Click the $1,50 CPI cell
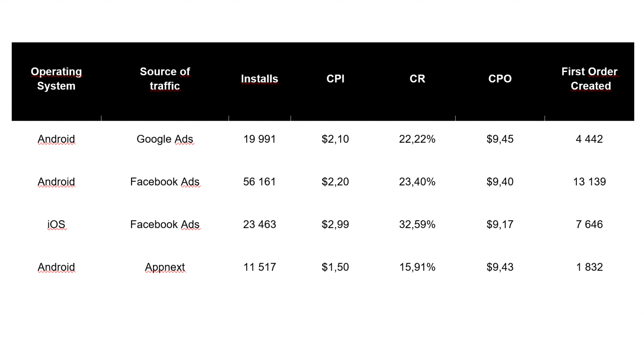The height and width of the screenshot is (362, 644). click(335, 267)
